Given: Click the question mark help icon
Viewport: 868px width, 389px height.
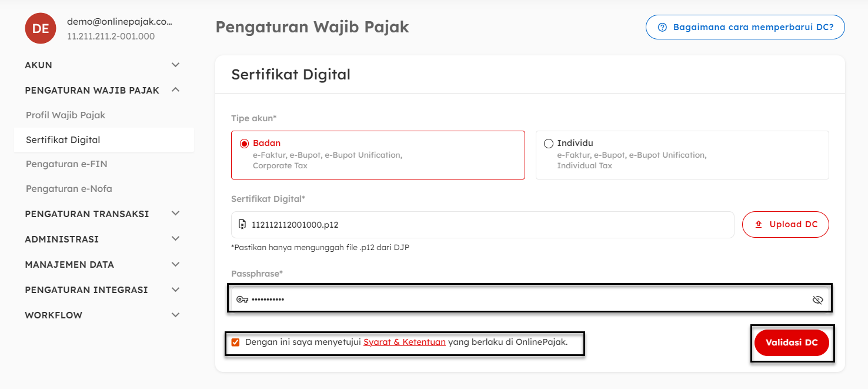Looking at the screenshot, I should point(663,27).
